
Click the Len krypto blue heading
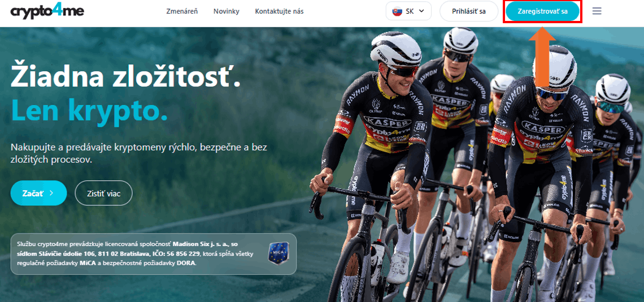(x=89, y=111)
